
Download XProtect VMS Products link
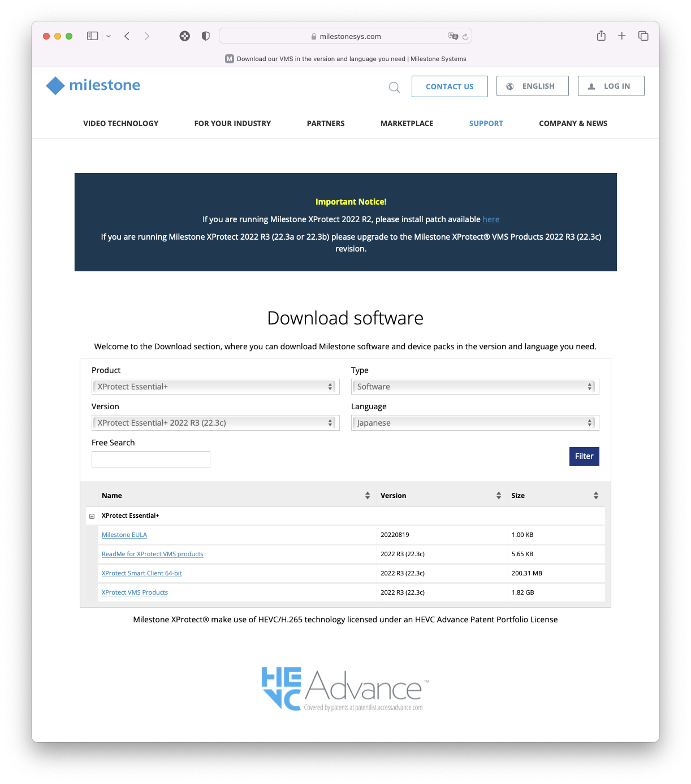[x=135, y=592]
